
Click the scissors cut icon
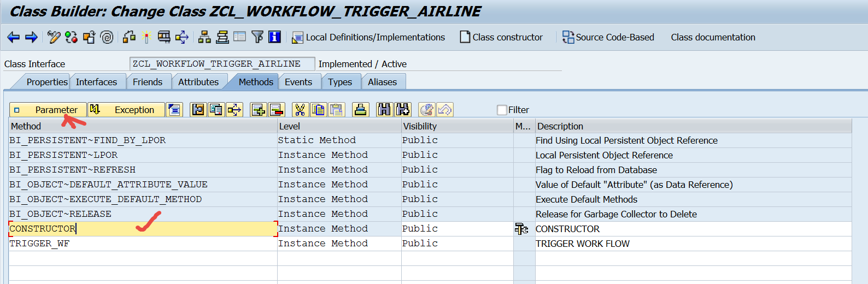click(300, 110)
